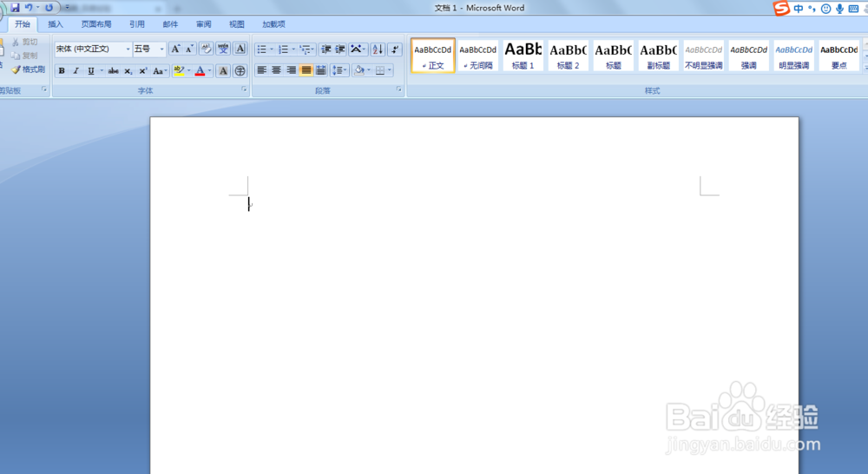Screen dimensions: 868x474
Task: Apply subscript formatting
Action: pos(128,71)
